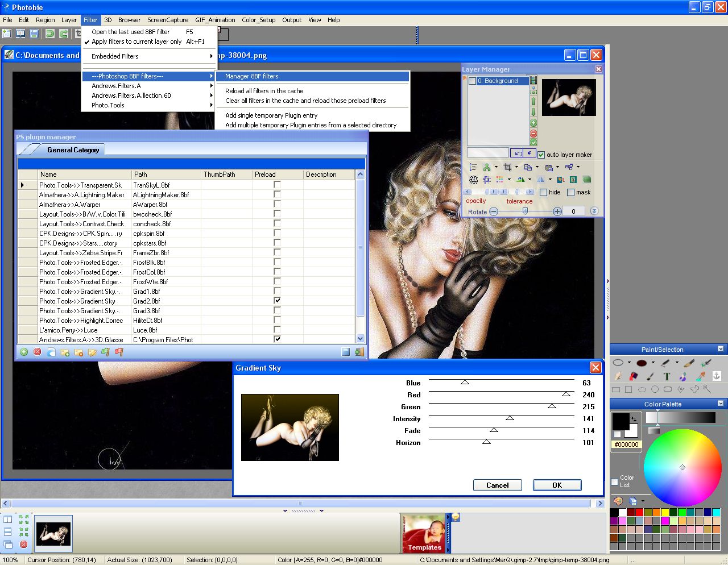This screenshot has height=565, width=728.
Task: Open the crop tool dropdown arrow
Action: (x=516, y=167)
